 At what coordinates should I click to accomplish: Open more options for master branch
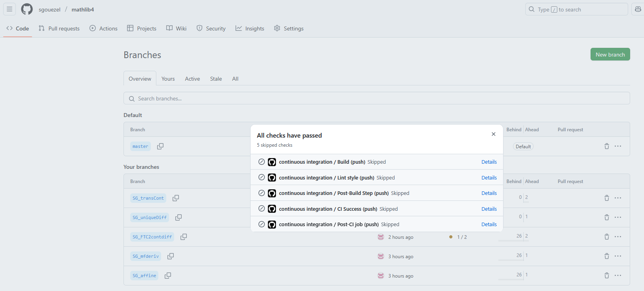coord(618,146)
